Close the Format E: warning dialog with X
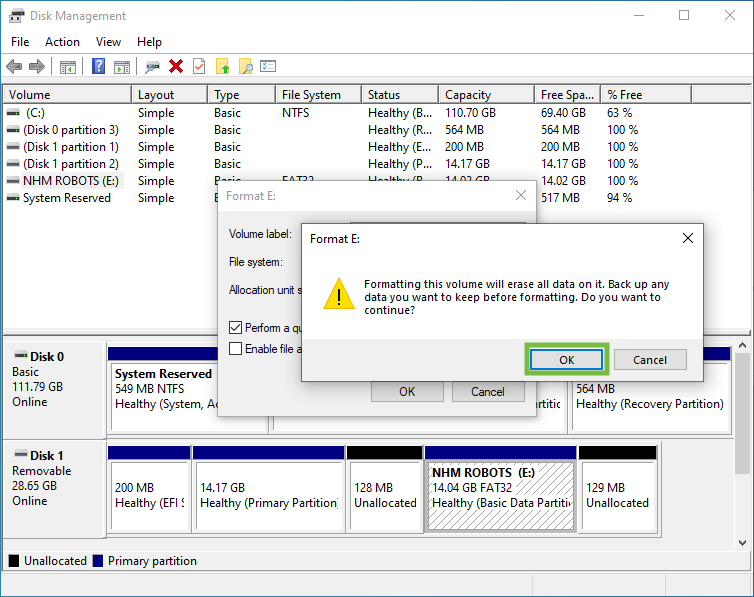754x597 pixels. (x=688, y=238)
